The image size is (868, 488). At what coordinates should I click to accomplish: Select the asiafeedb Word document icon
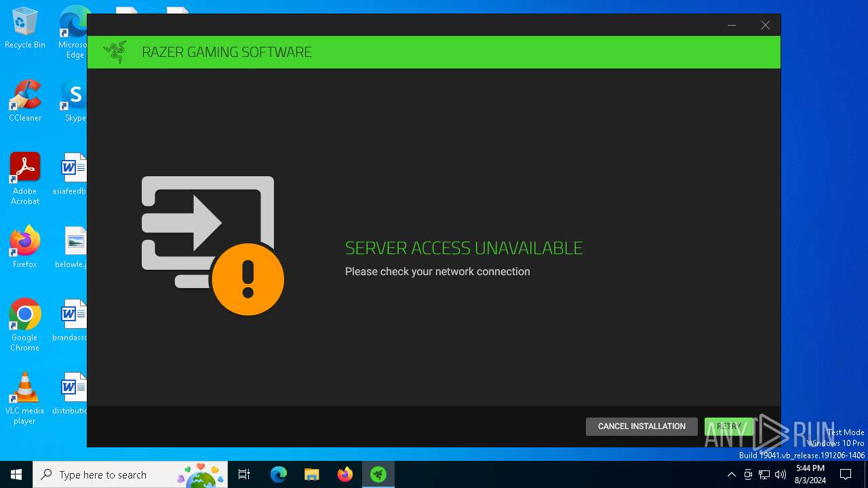click(x=71, y=174)
